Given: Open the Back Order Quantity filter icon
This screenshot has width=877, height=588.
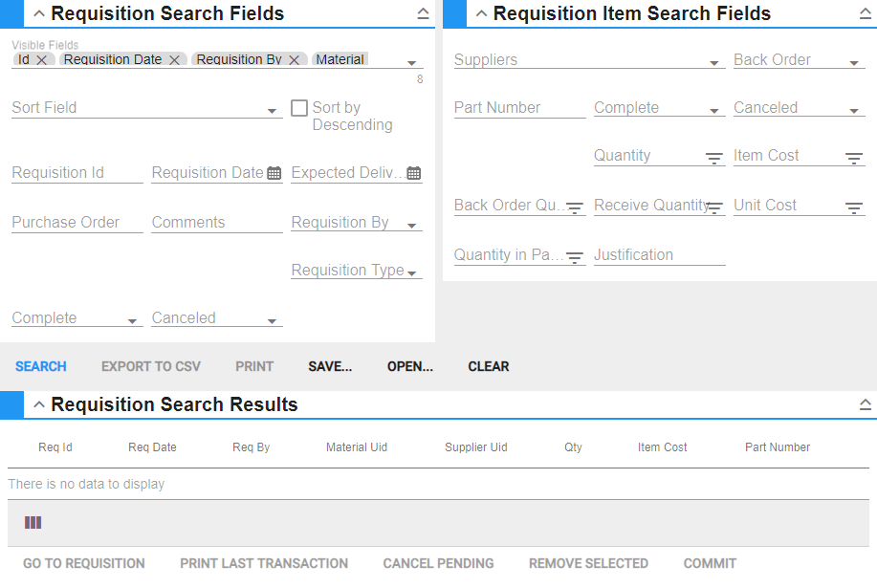Looking at the screenshot, I should coord(574,207).
